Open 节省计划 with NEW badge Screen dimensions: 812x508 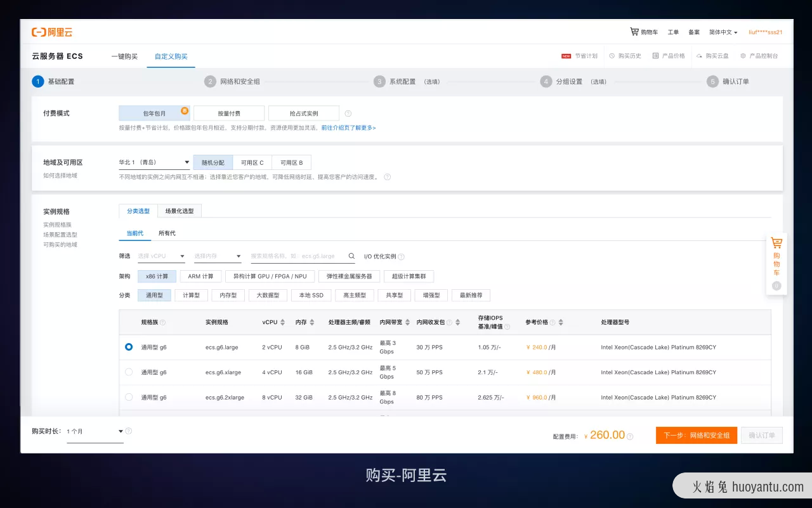579,56
